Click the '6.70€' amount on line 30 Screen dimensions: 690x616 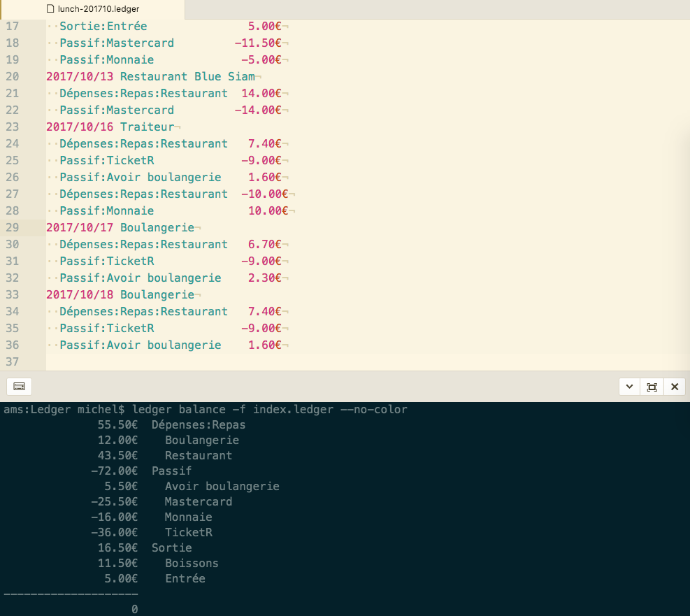[264, 244]
